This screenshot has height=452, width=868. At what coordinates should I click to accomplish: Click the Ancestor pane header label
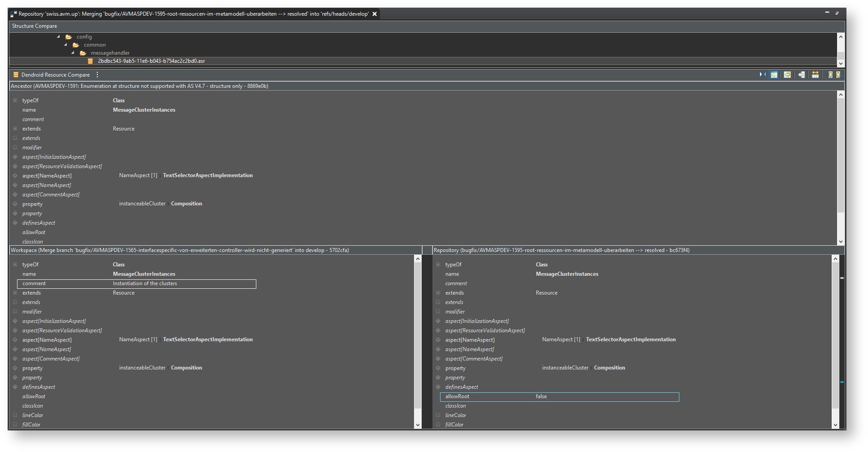(139, 86)
